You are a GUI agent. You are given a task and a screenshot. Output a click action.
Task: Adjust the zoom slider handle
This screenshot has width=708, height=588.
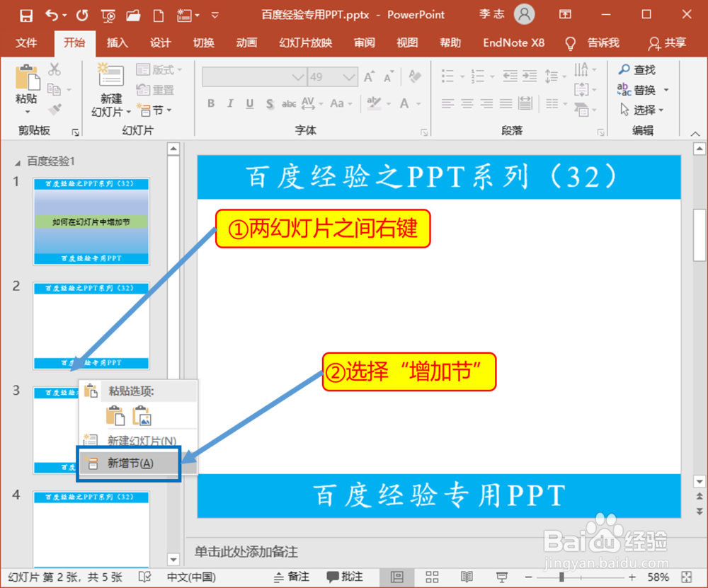coord(561,577)
